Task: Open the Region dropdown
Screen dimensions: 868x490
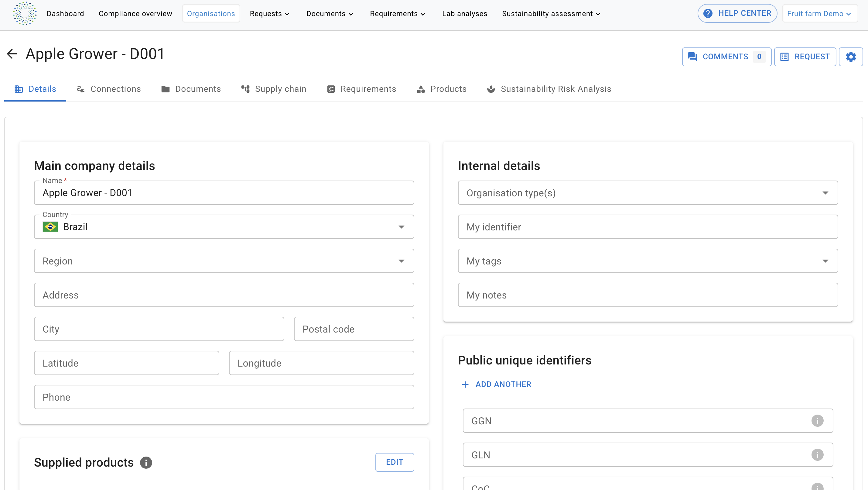Action: coord(224,261)
